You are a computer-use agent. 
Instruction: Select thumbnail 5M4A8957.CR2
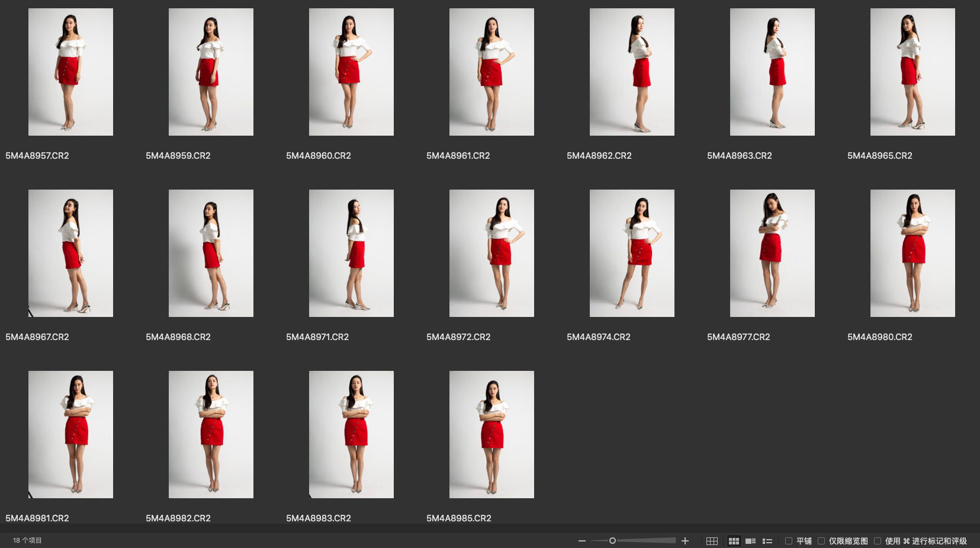(x=70, y=72)
